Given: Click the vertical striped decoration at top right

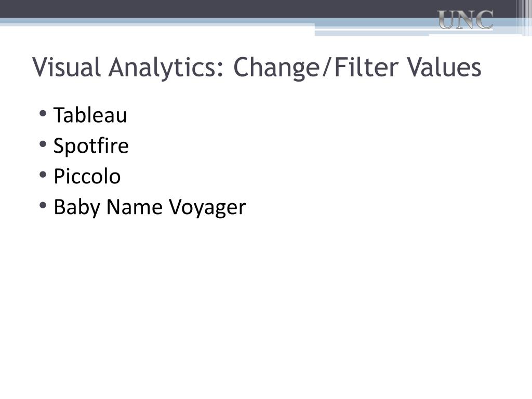Looking at the screenshot, I should pos(524,18).
